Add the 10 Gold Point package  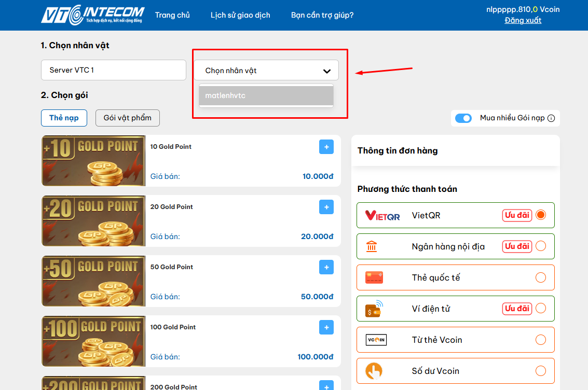[x=326, y=147]
